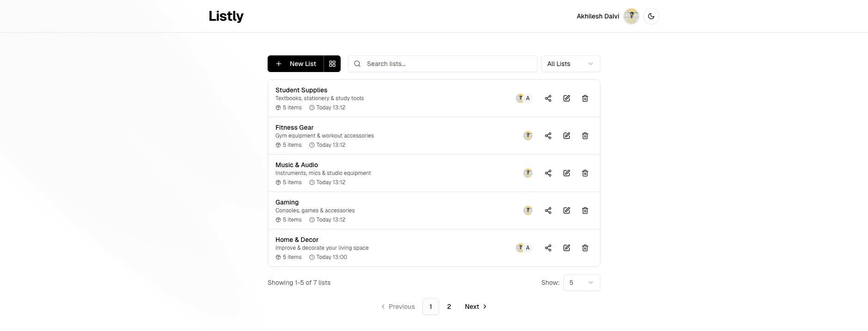
Task: Open the Listly home logo
Action: 226,16
